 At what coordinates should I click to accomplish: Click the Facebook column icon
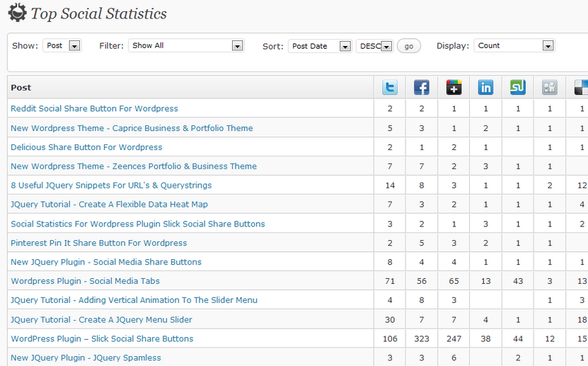pyautogui.click(x=422, y=87)
